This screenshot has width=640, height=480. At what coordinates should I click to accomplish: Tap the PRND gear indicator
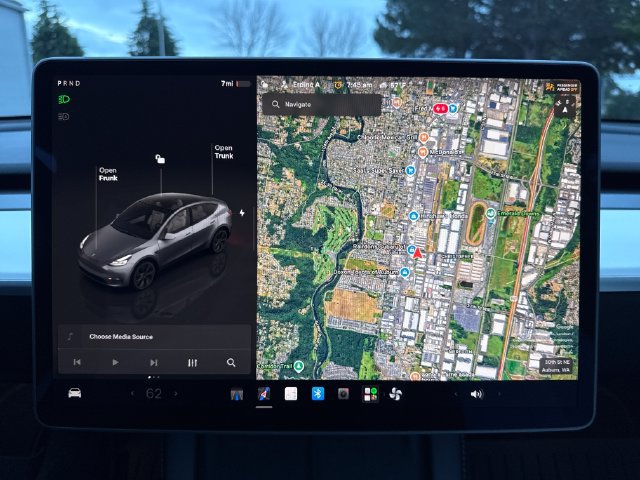click(x=69, y=83)
